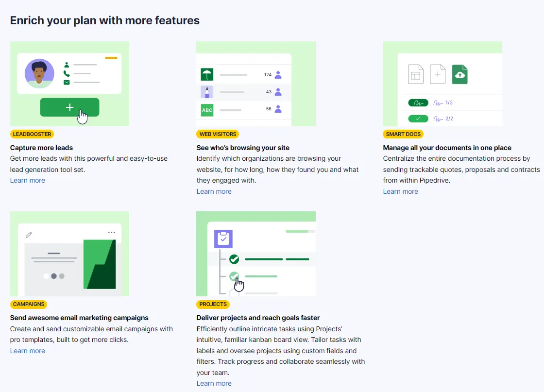Click the SMART DOCS yellow badge

403,134
